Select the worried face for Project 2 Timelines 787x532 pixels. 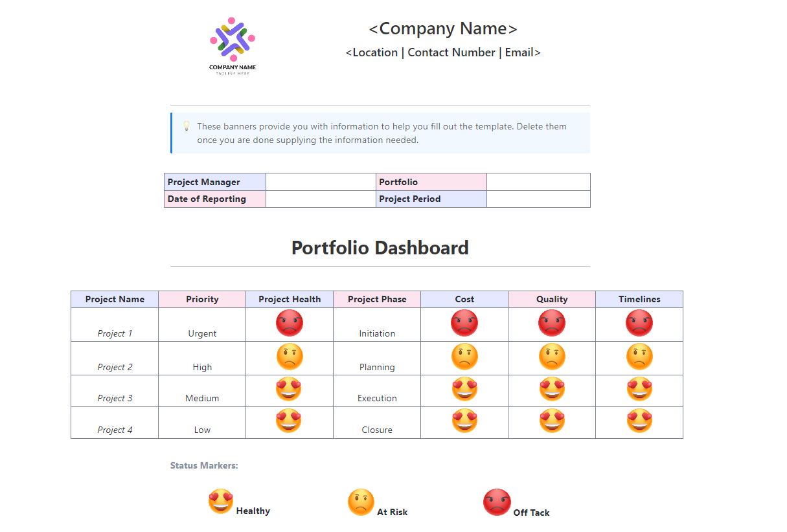click(639, 357)
